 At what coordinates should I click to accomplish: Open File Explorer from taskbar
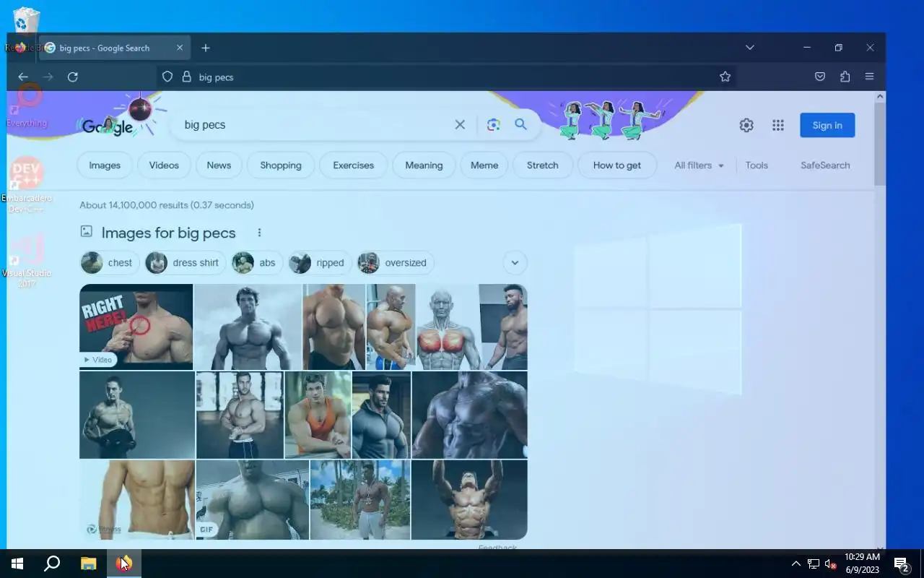(x=88, y=564)
